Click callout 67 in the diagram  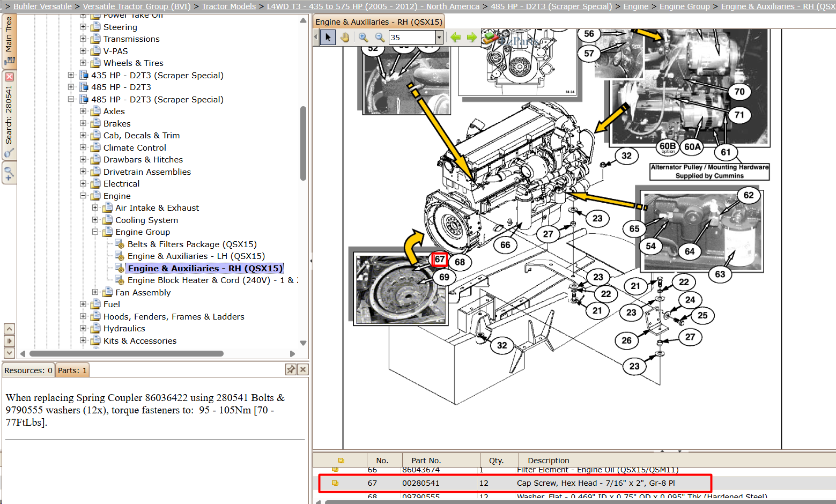pyautogui.click(x=440, y=260)
